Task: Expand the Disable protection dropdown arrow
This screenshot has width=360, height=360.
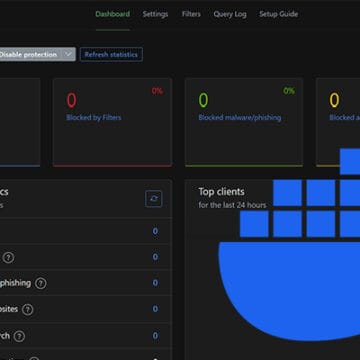Action: pyautogui.click(x=68, y=54)
